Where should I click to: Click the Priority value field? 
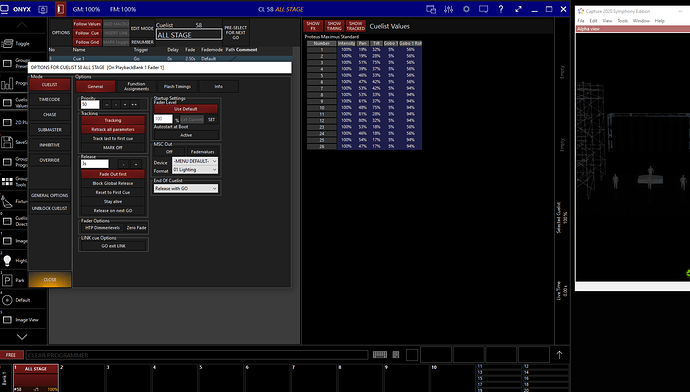[90, 104]
